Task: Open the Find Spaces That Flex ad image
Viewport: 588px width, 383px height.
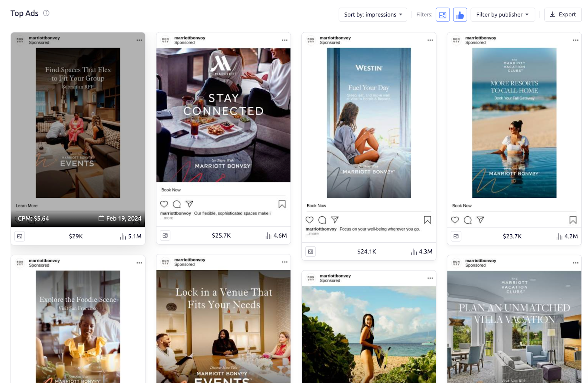Action: pos(78,123)
